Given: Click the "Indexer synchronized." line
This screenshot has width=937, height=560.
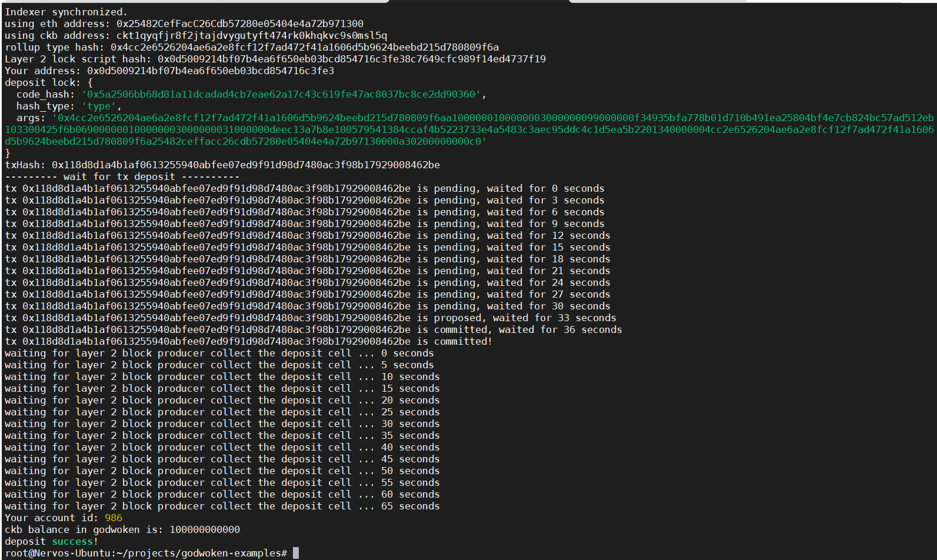Looking at the screenshot, I should pyautogui.click(x=66, y=12).
